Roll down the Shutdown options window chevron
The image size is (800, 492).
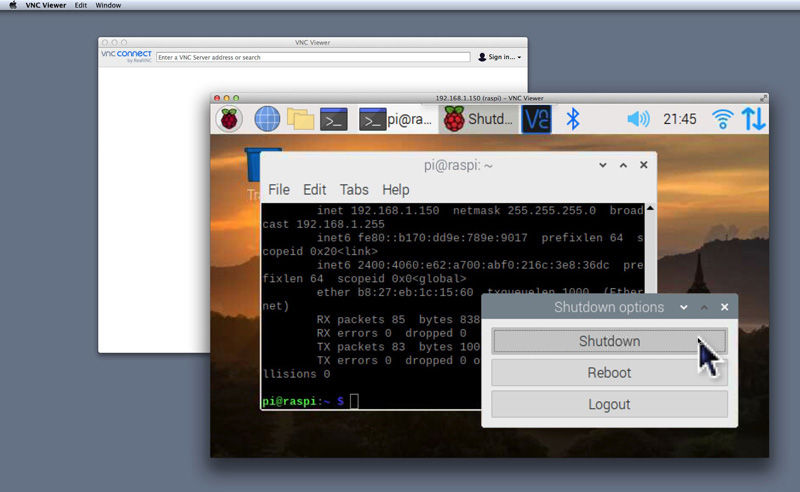pos(684,307)
